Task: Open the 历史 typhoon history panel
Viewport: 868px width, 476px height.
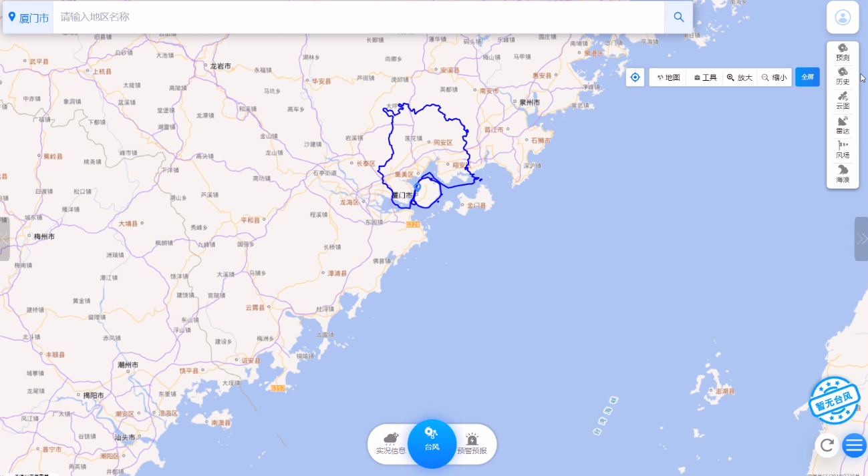Action: click(843, 76)
